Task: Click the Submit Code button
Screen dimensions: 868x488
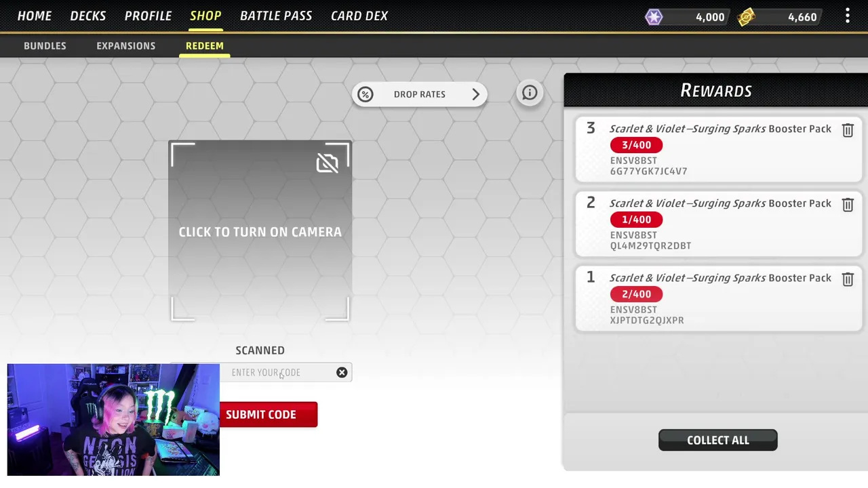Action: tap(268, 415)
